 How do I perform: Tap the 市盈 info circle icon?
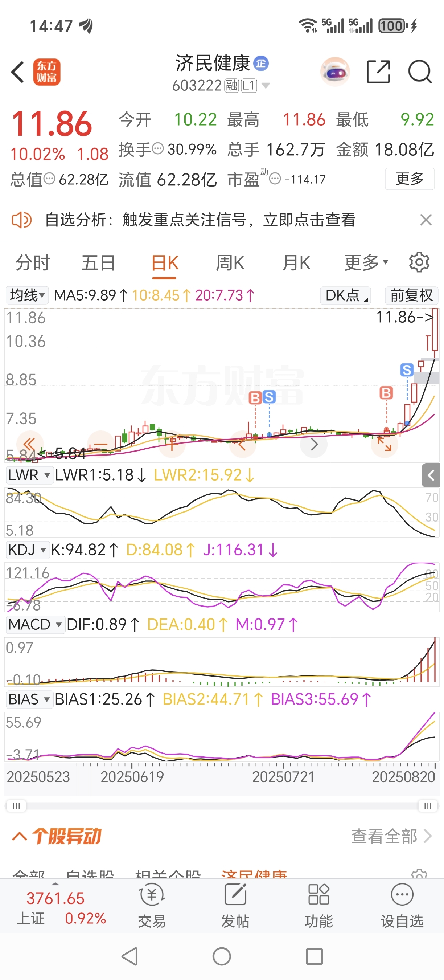pos(275,179)
